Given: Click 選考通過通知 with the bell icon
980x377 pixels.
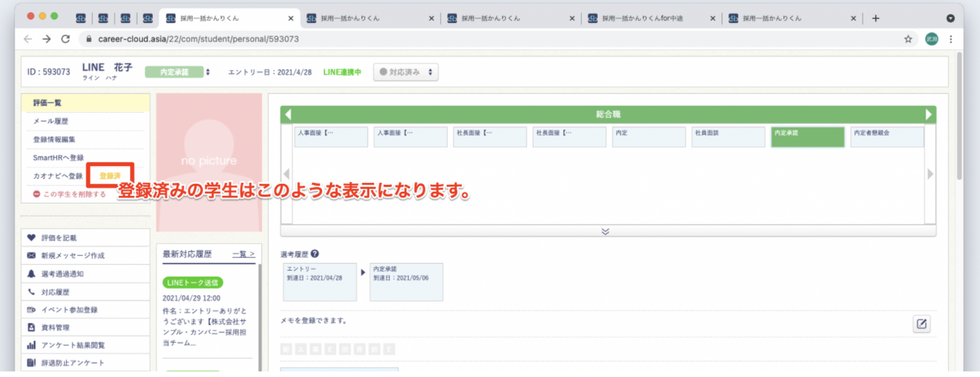Looking at the screenshot, I should click(x=85, y=274).
